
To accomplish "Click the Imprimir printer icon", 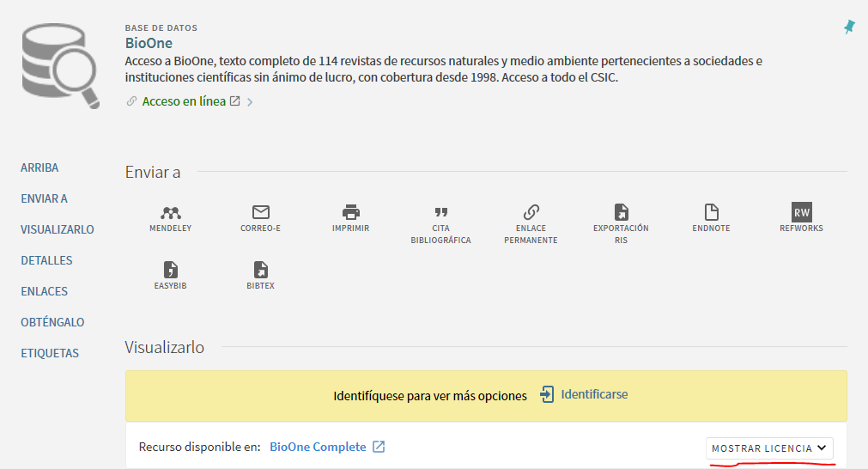I will coord(351,212).
